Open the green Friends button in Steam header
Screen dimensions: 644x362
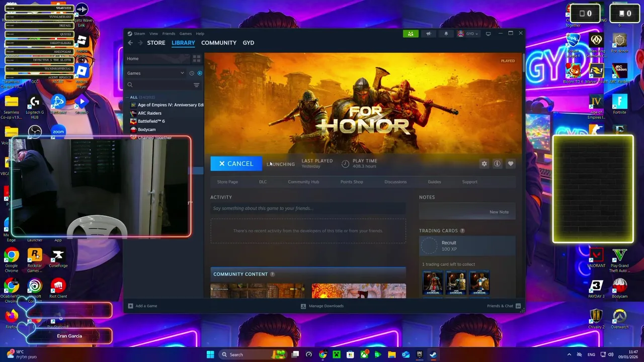point(411,34)
